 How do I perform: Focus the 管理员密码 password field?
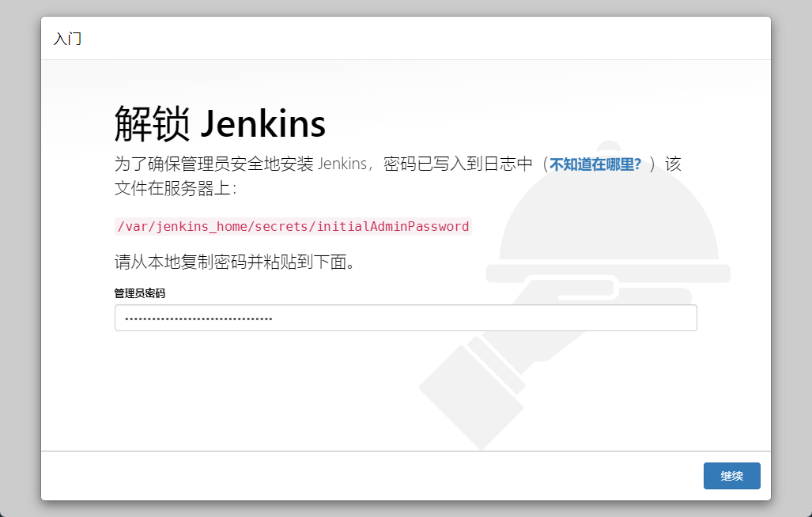click(x=406, y=318)
